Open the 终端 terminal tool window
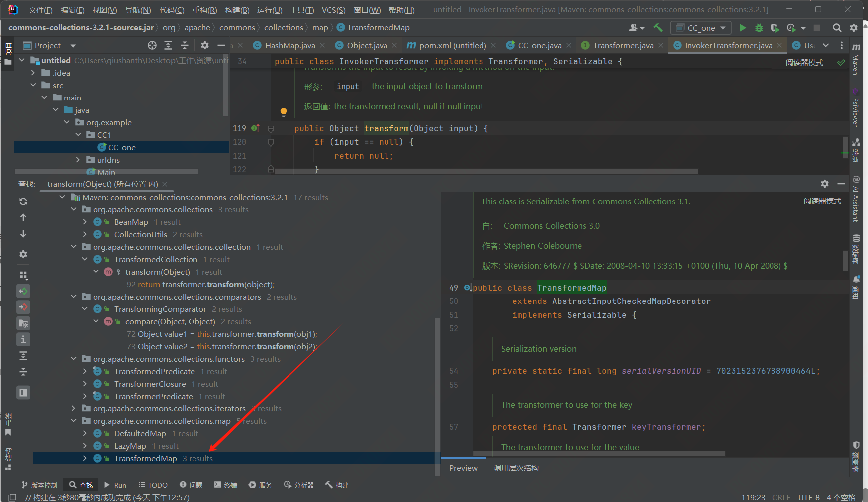 225,485
